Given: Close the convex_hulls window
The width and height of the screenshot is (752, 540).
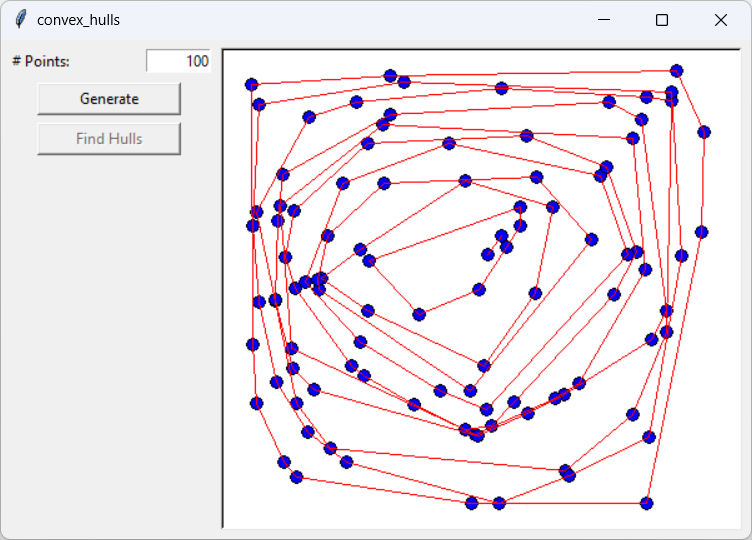Looking at the screenshot, I should (720, 20).
